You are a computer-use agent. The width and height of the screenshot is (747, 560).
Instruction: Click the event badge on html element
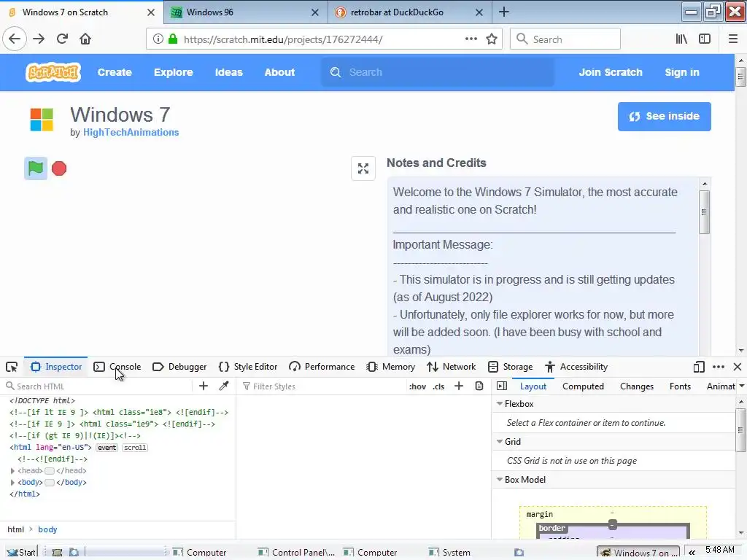point(107,448)
